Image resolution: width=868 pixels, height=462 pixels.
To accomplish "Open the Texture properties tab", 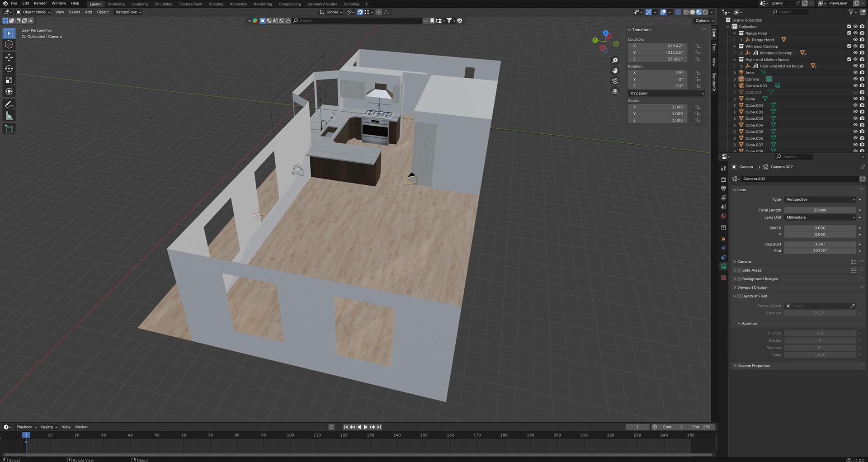I will [723, 278].
